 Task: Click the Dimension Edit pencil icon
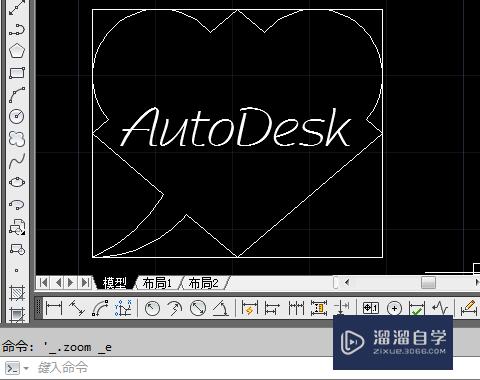[468, 308]
